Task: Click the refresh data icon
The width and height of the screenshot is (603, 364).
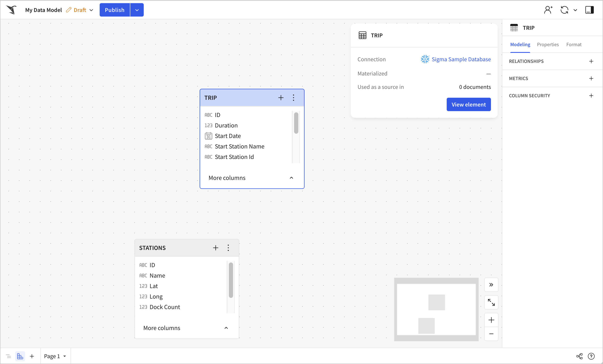Action: tap(564, 10)
